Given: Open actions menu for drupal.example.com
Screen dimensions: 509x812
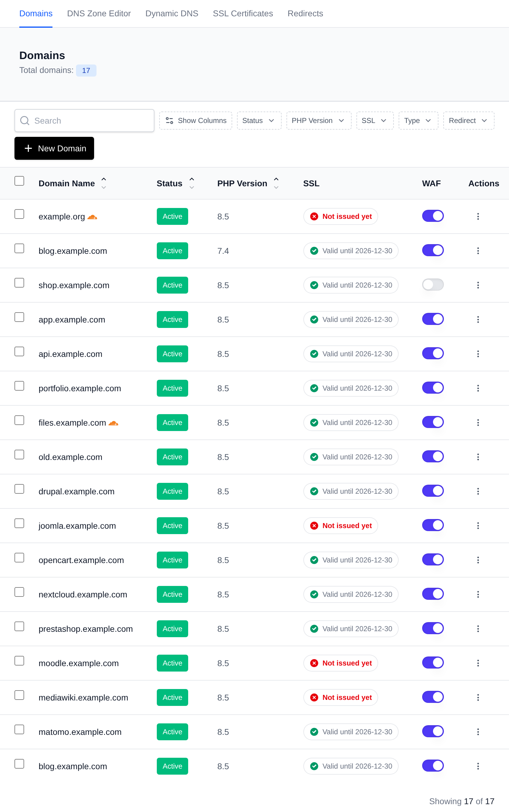Looking at the screenshot, I should coord(478,491).
